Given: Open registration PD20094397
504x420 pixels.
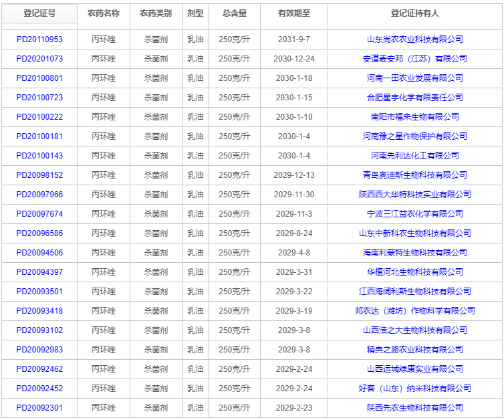Looking at the screenshot, I should tap(39, 272).
